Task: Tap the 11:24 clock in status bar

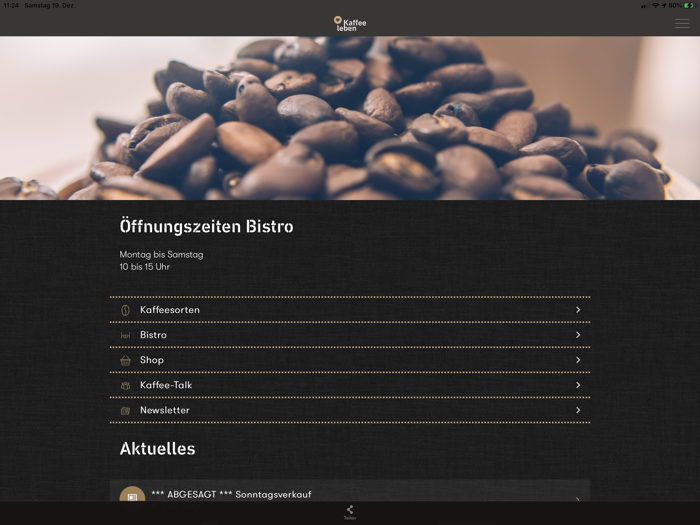Action: (x=11, y=5)
